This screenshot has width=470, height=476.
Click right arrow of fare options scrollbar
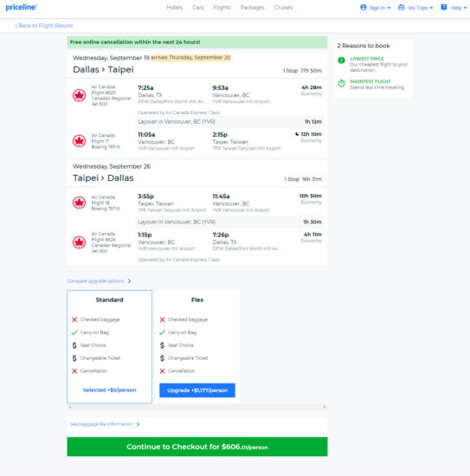click(x=325, y=407)
